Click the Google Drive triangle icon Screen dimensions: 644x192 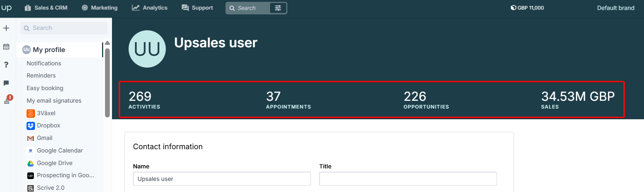tap(31, 163)
